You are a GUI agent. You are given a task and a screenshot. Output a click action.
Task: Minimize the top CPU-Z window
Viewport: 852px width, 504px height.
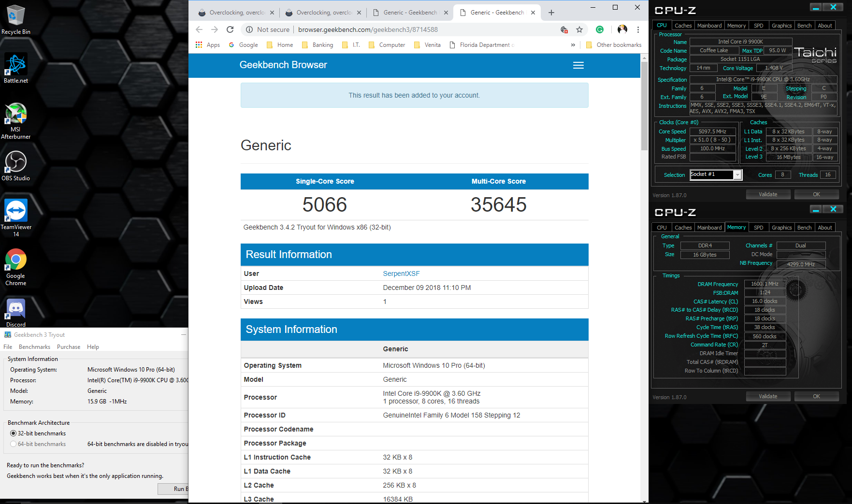(x=816, y=7)
